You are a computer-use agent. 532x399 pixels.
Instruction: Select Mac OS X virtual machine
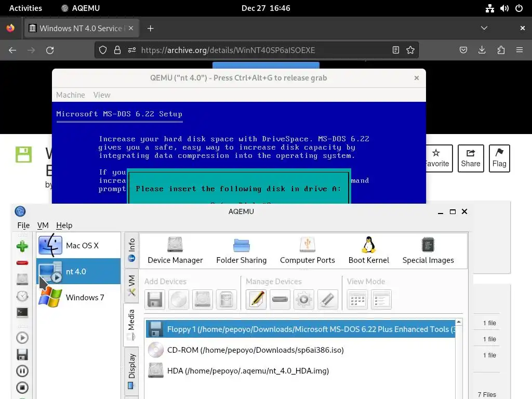78,245
